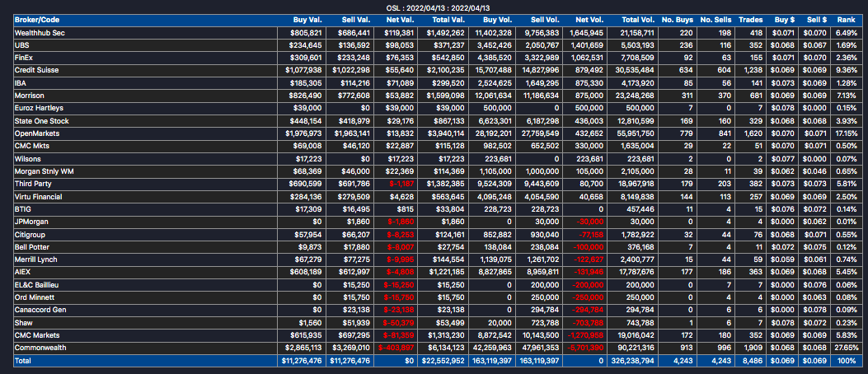868x374 pixels.
Task: Sort by the Buy $ column header
Action: 783,20
